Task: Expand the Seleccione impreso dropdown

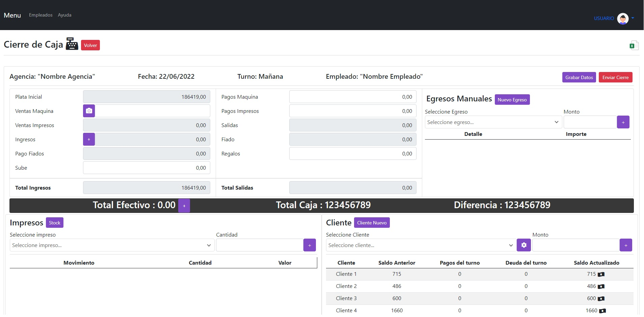Action: pyautogui.click(x=112, y=245)
